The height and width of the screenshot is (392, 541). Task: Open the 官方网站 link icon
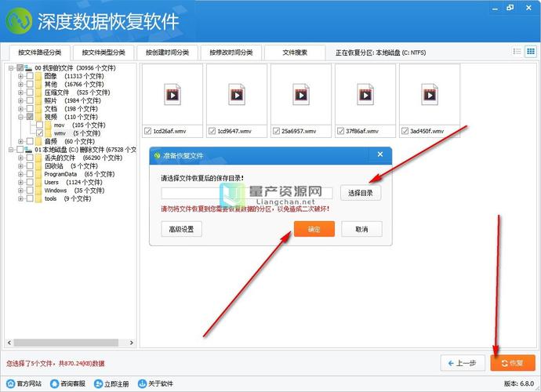coord(11,383)
